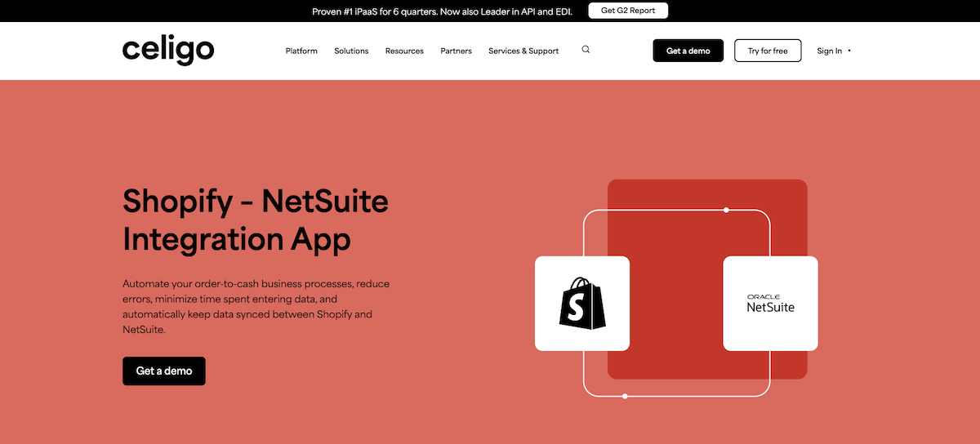Open the Partners menu
Image resolution: width=980 pixels, height=444 pixels.
(x=456, y=51)
